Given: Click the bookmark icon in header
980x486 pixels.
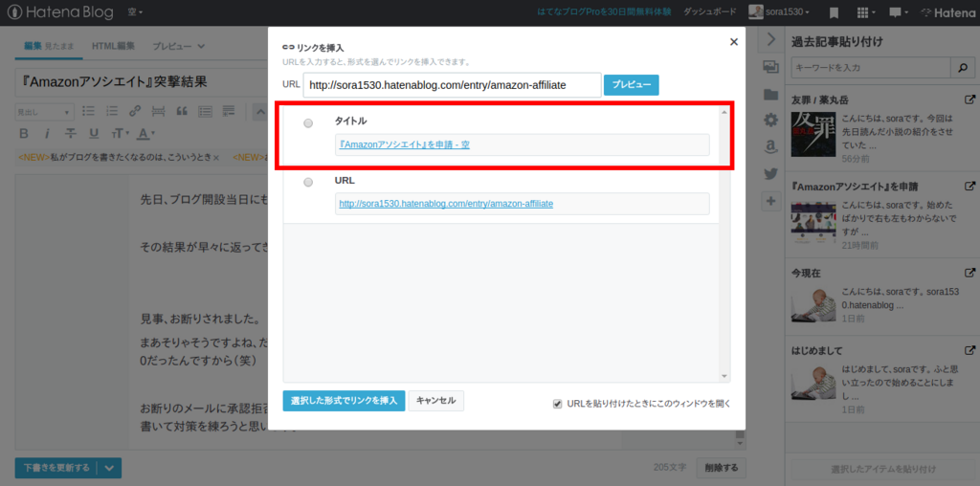Looking at the screenshot, I should [834, 12].
